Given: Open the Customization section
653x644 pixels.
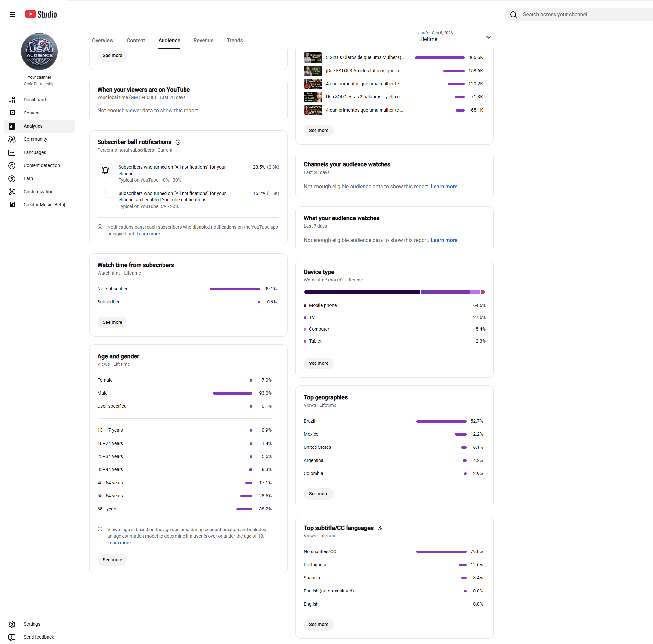Looking at the screenshot, I should click(x=39, y=192).
